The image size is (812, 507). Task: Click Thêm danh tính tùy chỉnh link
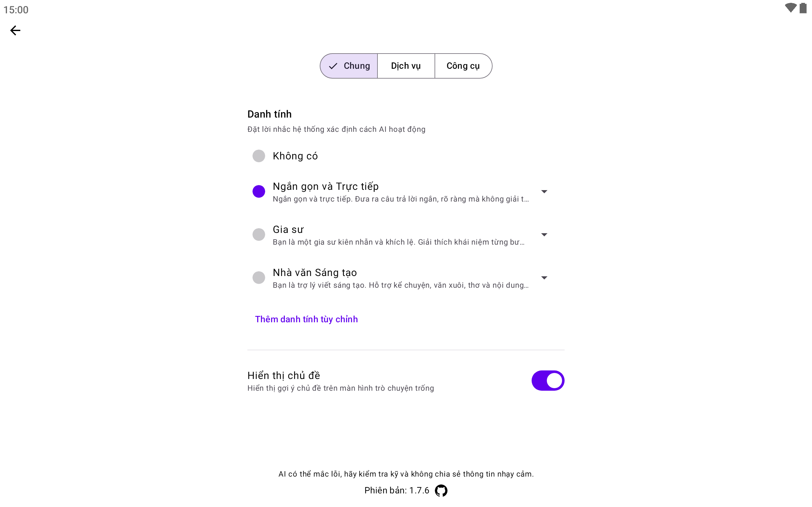click(306, 319)
